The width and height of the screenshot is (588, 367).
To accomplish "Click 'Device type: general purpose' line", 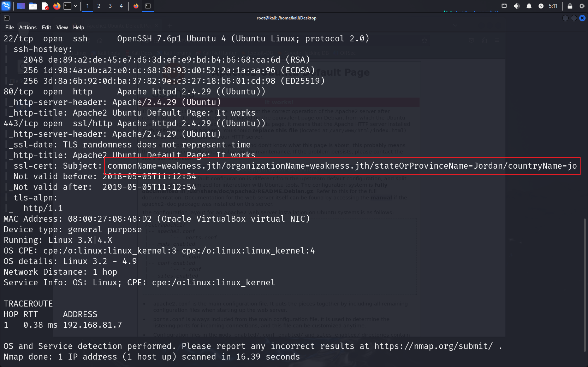I will 73,229.
